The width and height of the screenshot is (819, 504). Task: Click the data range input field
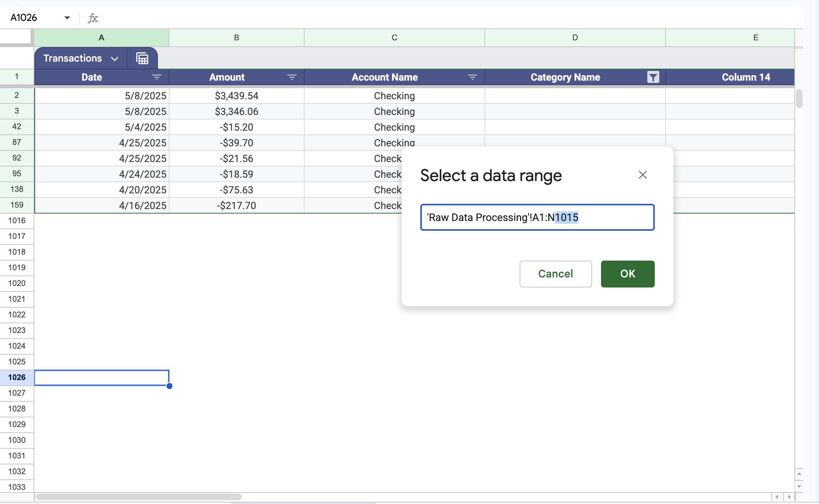(x=537, y=217)
